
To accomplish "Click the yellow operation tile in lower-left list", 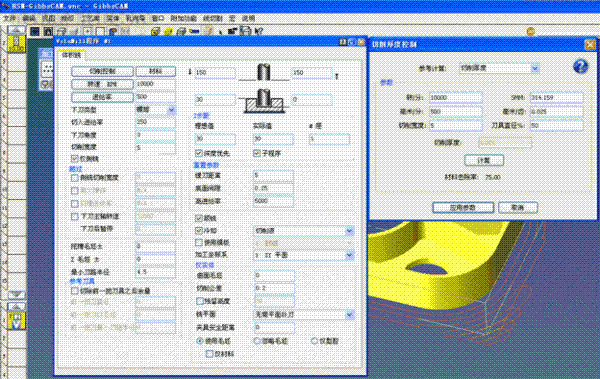I will pyautogui.click(x=16, y=321).
